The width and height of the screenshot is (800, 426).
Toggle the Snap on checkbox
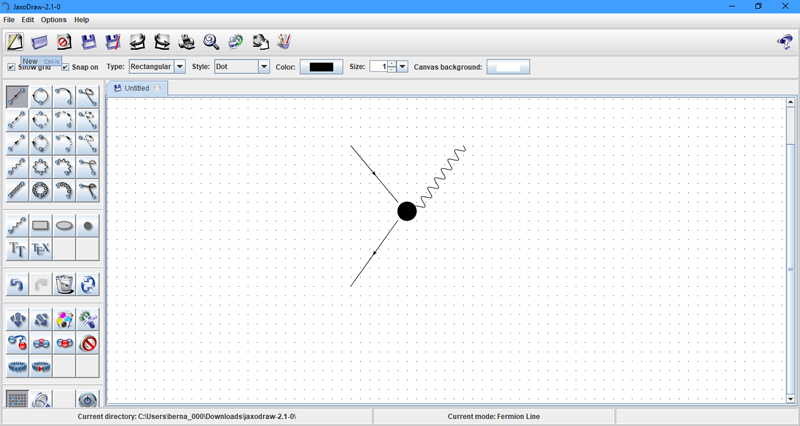65,67
